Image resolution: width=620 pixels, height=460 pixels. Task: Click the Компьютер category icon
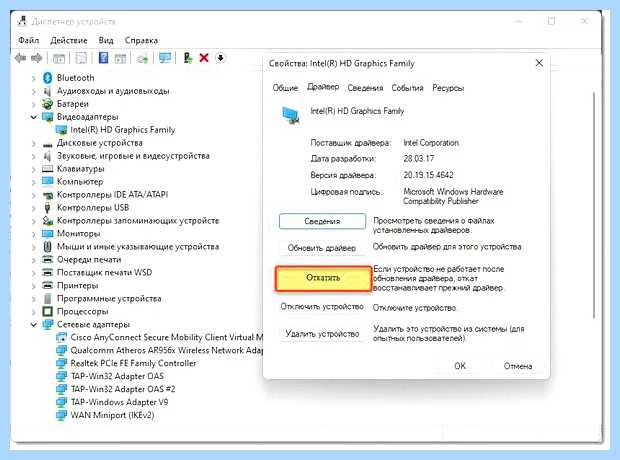click(x=47, y=182)
